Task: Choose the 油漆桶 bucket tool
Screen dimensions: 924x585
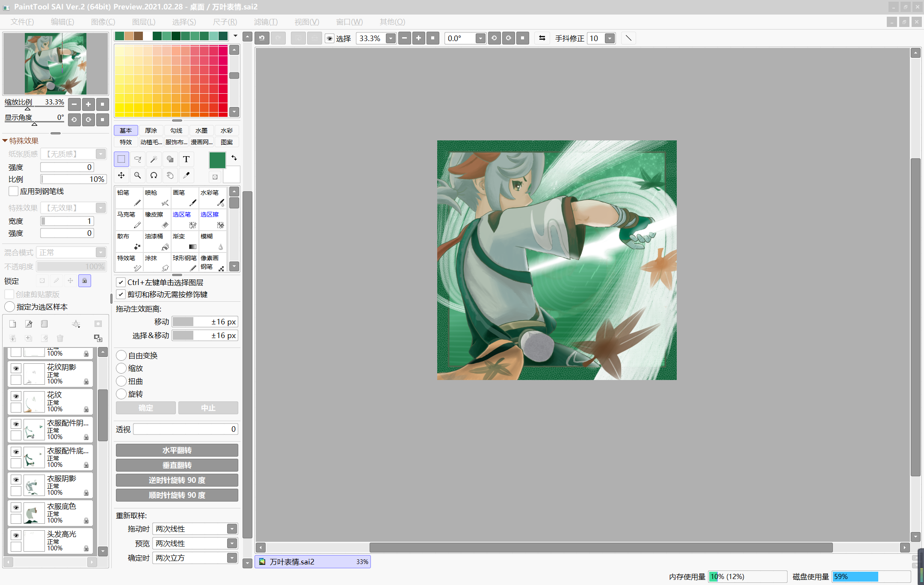Action: coord(157,241)
